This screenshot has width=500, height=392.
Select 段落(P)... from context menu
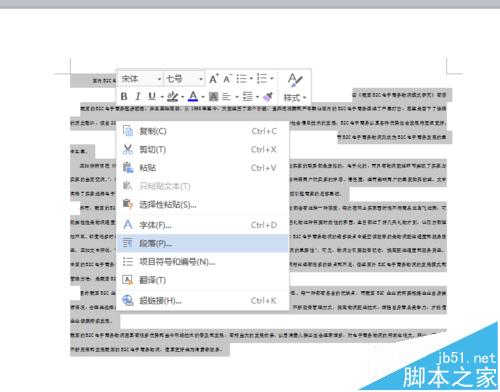point(203,243)
